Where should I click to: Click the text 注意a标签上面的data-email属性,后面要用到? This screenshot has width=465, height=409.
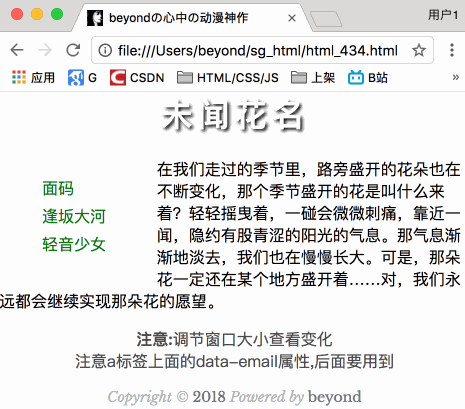point(234,361)
